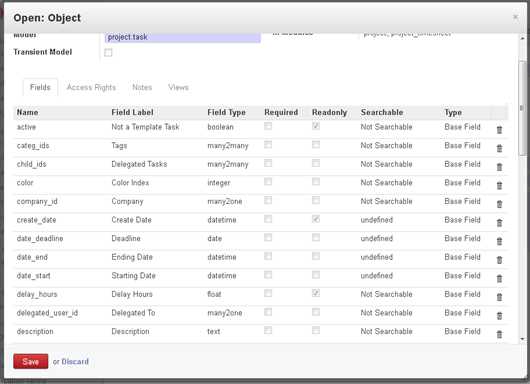Toggle Readonly checkbox for delay_hours
The height and width of the screenshot is (384, 530).
(x=316, y=293)
